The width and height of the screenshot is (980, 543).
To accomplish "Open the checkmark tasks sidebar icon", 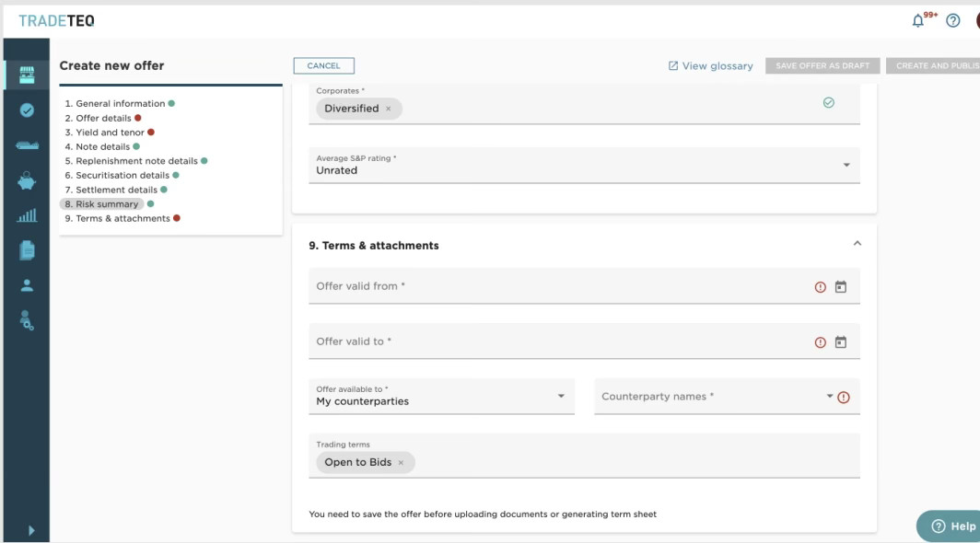I will click(27, 110).
